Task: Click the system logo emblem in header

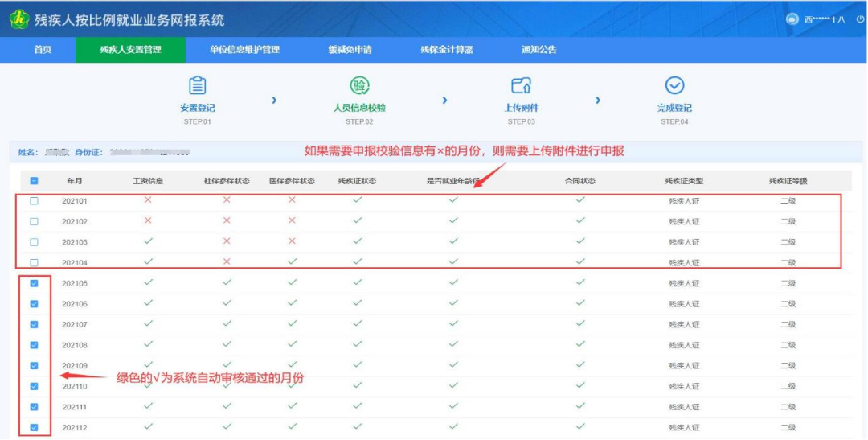Action: click(19, 19)
